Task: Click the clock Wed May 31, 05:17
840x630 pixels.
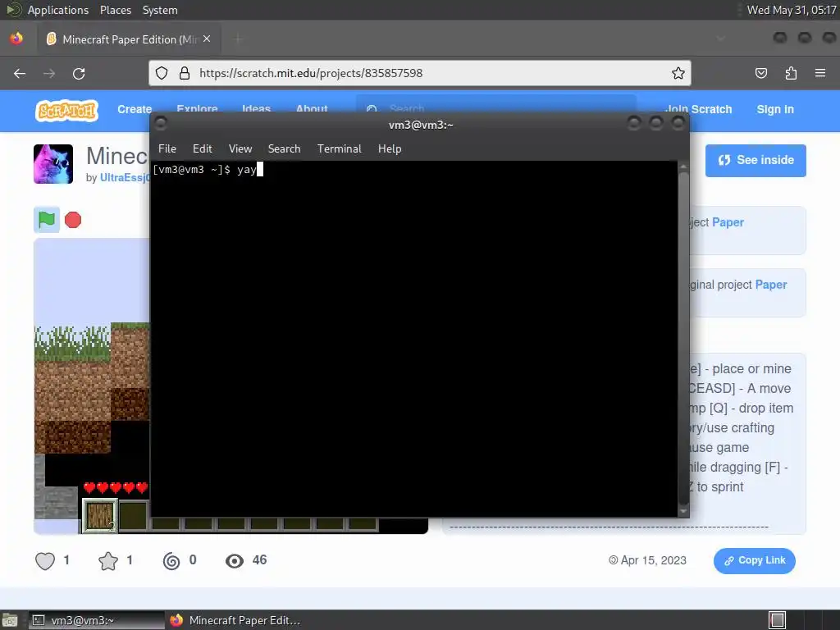Action: [792, 10]
